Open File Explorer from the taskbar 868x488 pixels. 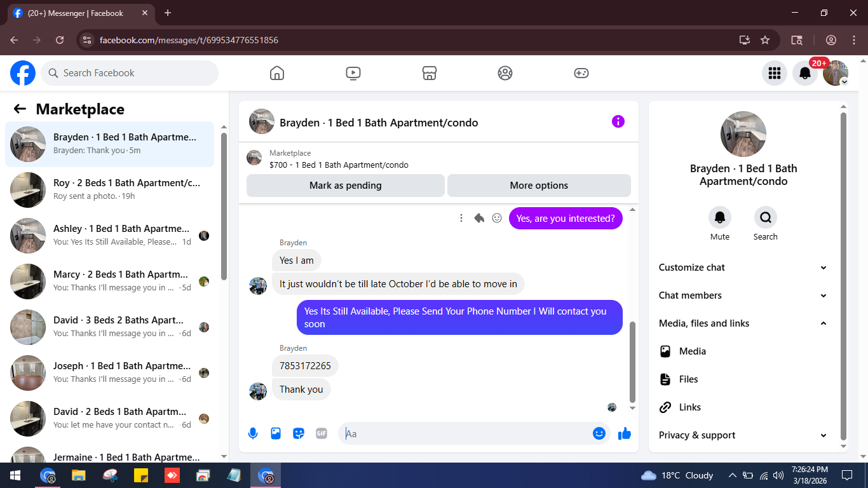78,475
